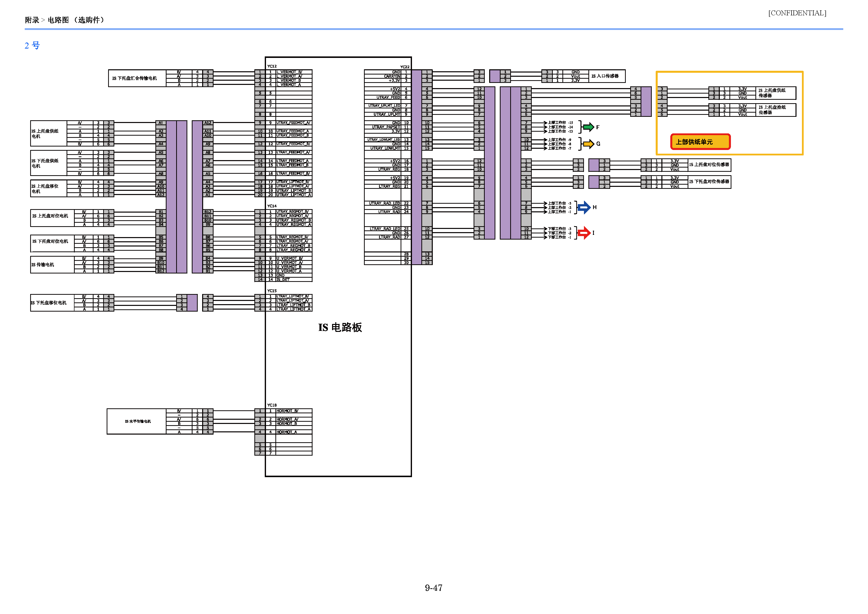Click the IS_DET signal on YC14
Screen dimensions: 868x614
(x=283, y=280)
